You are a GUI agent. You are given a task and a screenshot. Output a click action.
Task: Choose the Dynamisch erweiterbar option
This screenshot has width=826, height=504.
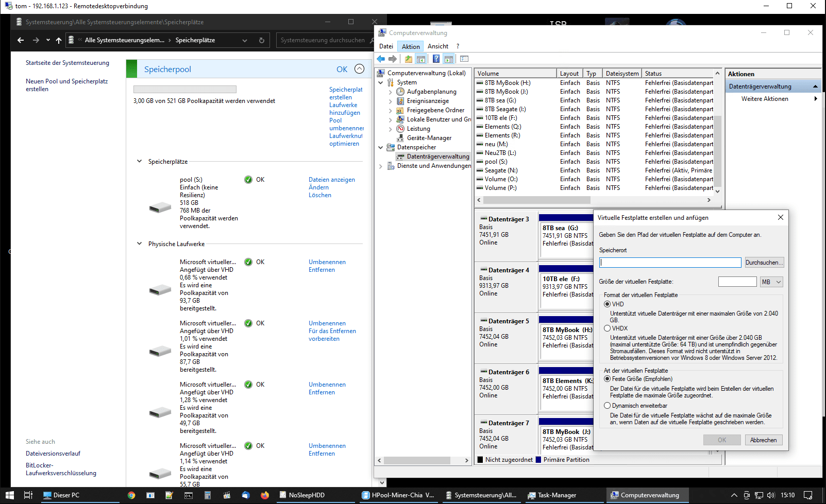[607, 406]
